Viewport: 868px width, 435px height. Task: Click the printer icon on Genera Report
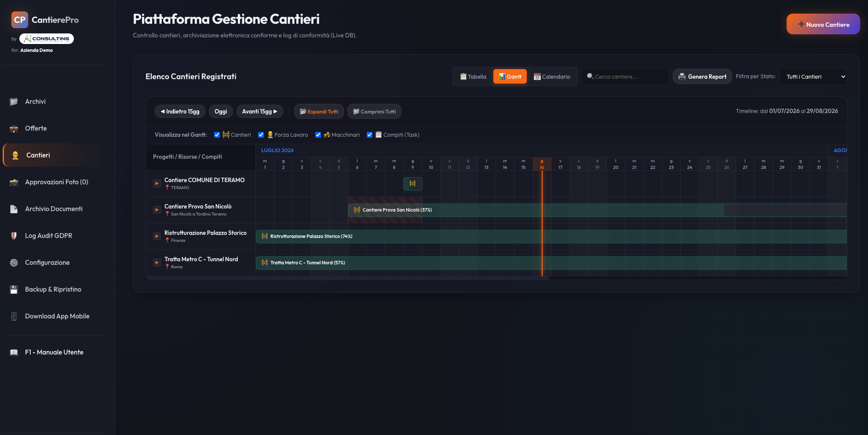pyautogui.click(x=682, y=77)
